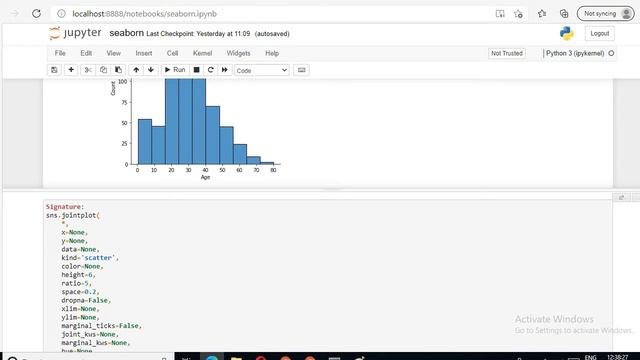Add this page to favorites star icon
This screenshot has height=360, width=640.
click(518, 14)
